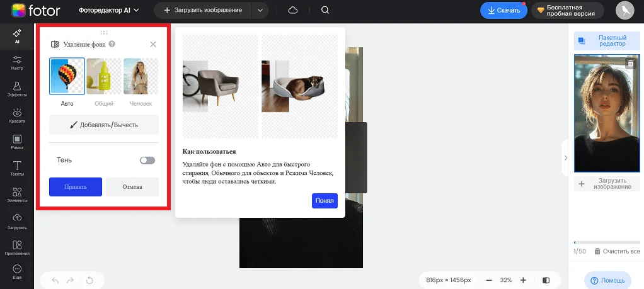Click the dog bed example image
This screenshot has height=289, width=644.
click(x=299, y=86)
